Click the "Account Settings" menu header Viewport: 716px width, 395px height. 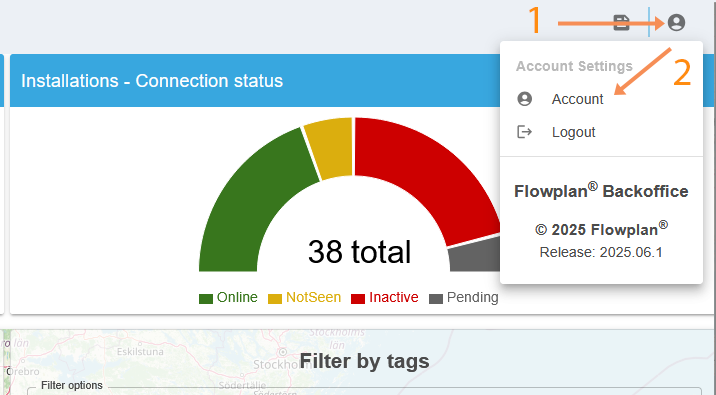[x=574, y=66]
